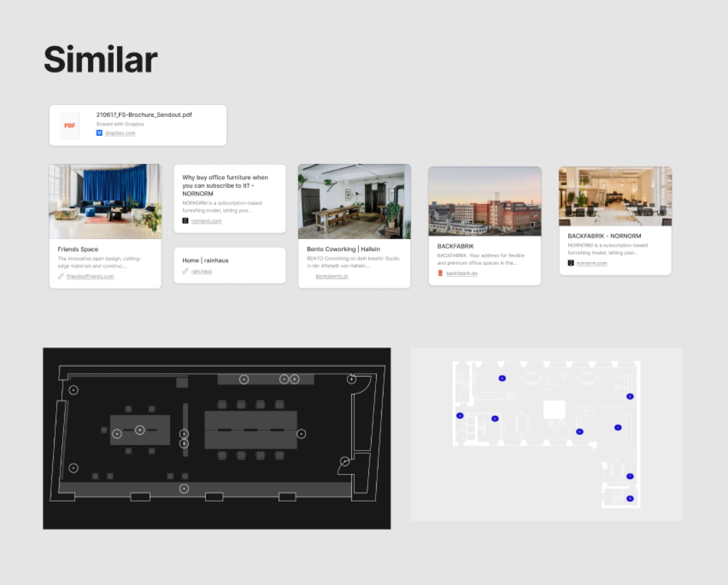Click the chain link icon beside friendsoffriends.com
This screenshot has height=585, width=728.
click(x=61, y=276)
